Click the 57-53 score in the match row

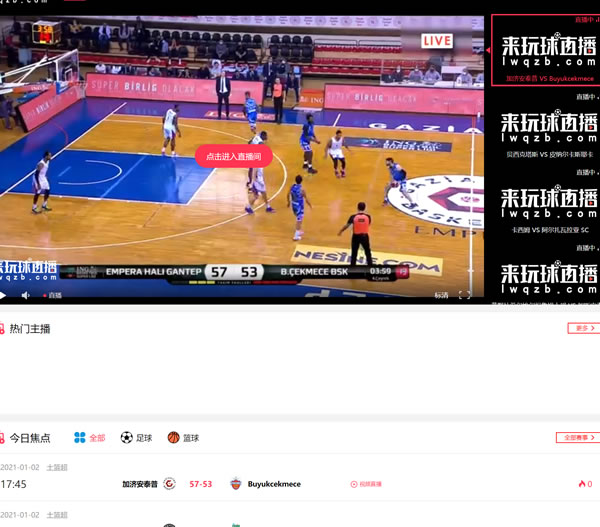click(200, 484)
